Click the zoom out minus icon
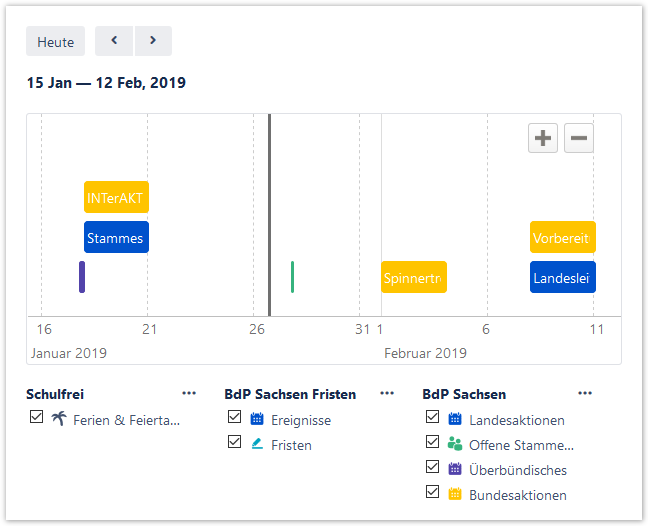 pyautogui.click(x=579, y=139)
